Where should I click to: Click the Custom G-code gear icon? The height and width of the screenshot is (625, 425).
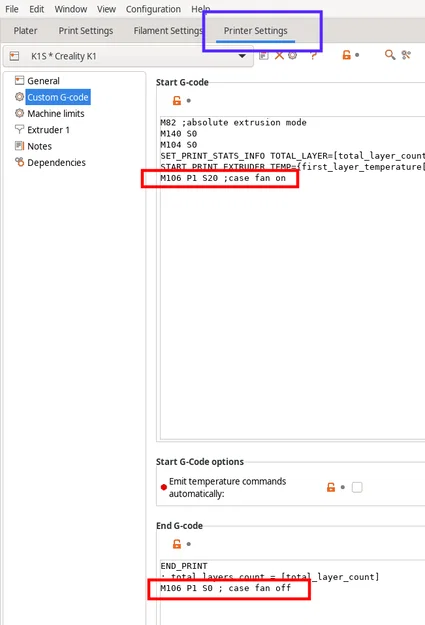click(20, 96)
